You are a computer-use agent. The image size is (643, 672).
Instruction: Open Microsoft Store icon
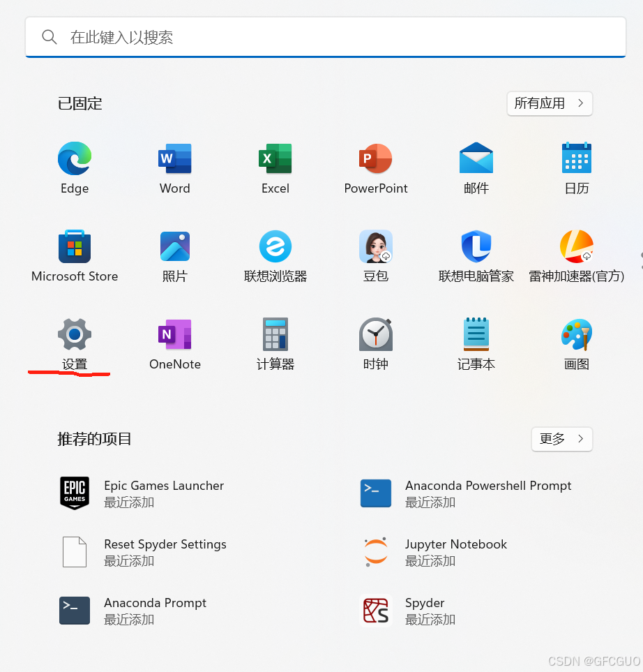75,246
